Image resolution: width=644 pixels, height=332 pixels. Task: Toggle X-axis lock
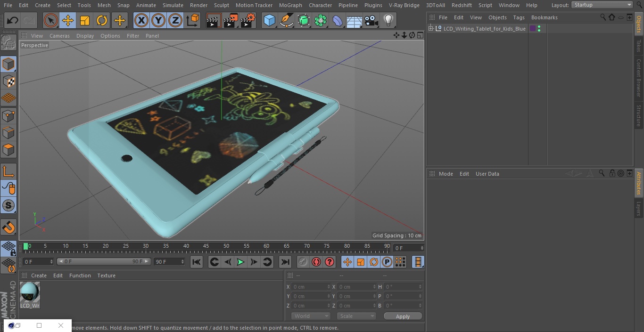pos(141,20)
